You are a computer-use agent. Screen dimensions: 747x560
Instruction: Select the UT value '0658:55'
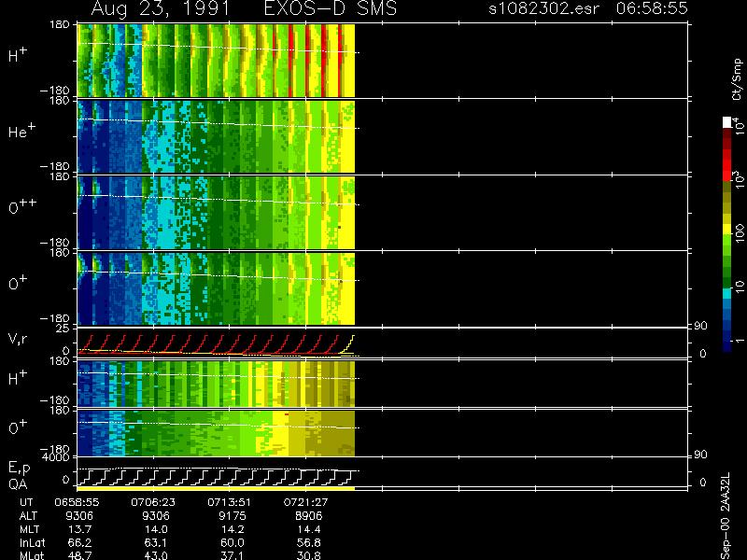77,502
